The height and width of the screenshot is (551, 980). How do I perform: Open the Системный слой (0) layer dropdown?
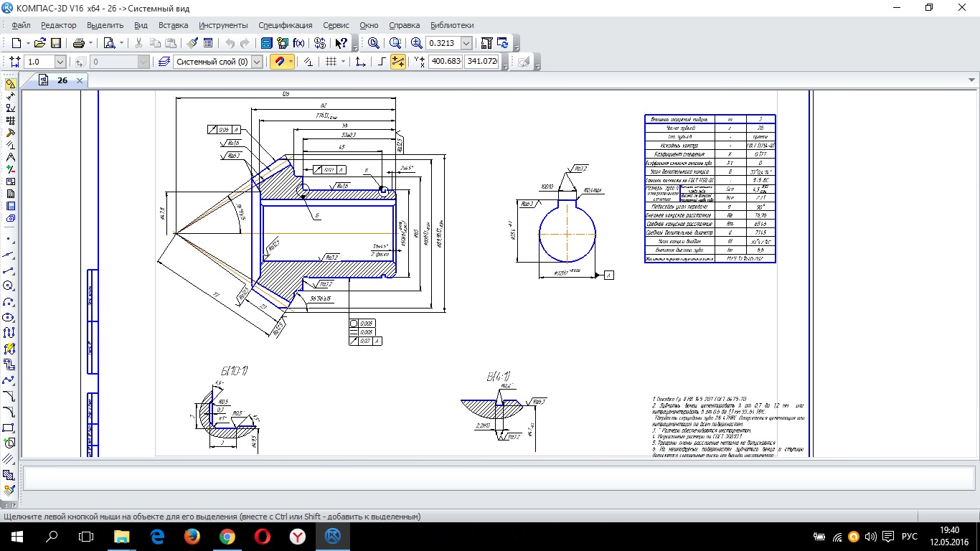click(x=257, y=62)
